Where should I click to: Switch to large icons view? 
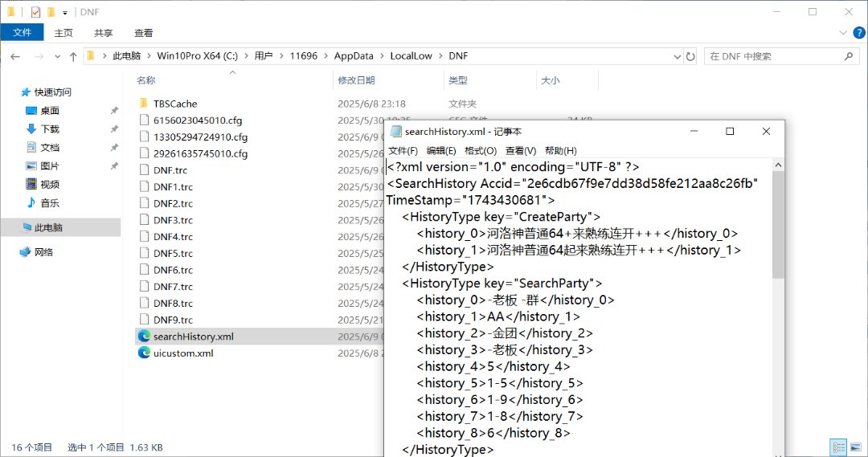[856, 447]
